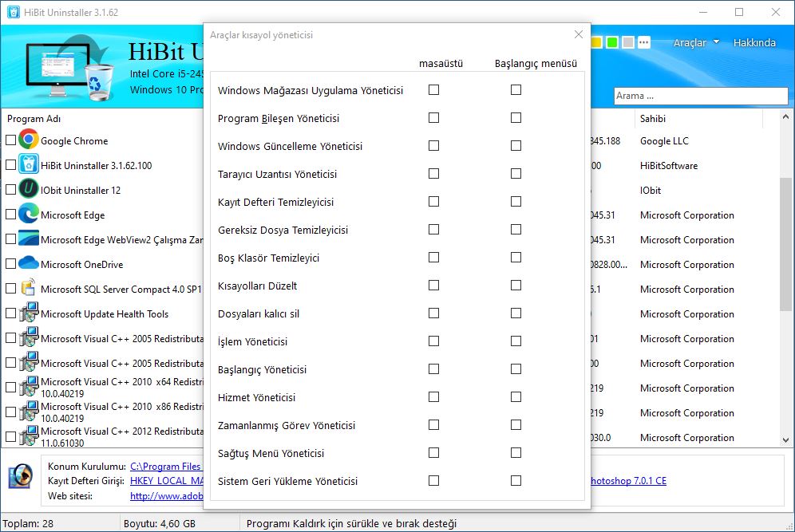Tick masaüstü checkbox for Dosyaları kalıcı sil
795x532 pixels.
click(x=433, y=313)
